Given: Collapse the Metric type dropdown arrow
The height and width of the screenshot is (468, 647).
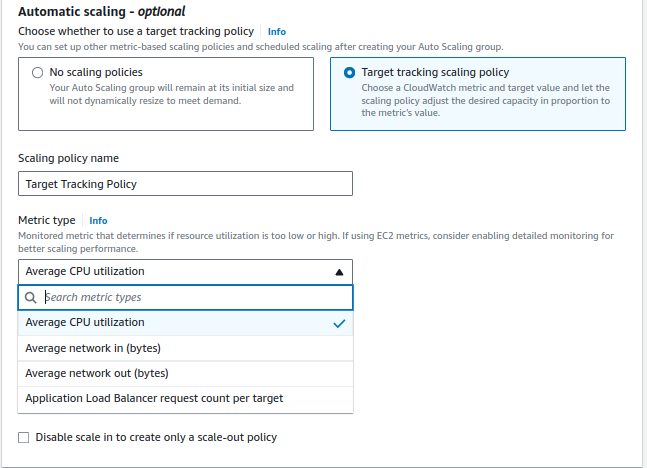Looking at the screenshot, I should point(339,271).
